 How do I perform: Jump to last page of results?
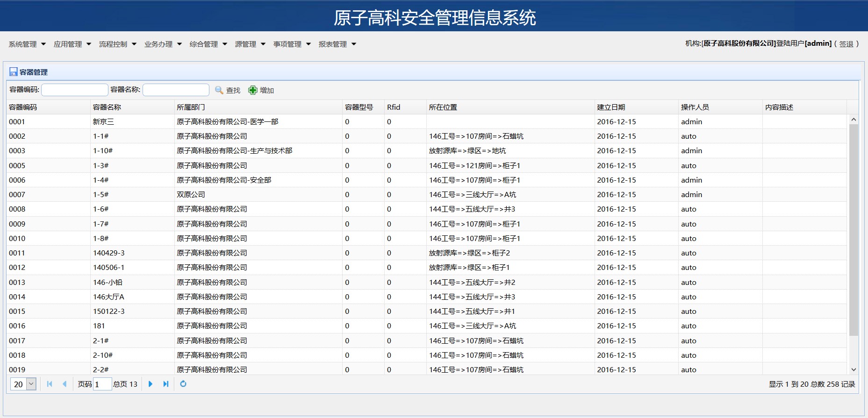pos(165,384)
